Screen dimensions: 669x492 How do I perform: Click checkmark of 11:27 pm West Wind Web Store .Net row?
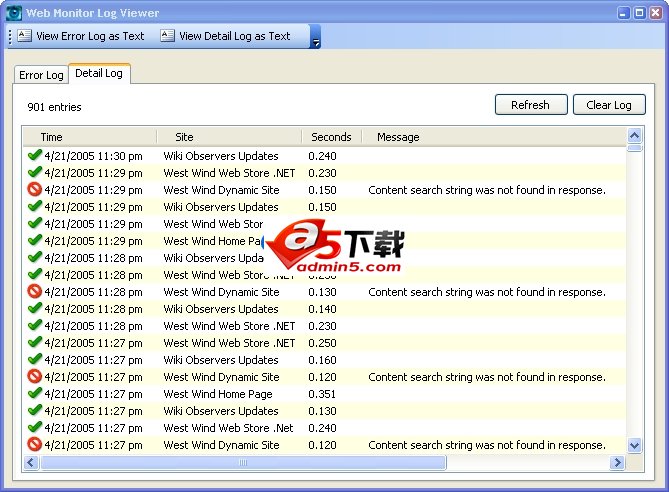pos(35,427)
